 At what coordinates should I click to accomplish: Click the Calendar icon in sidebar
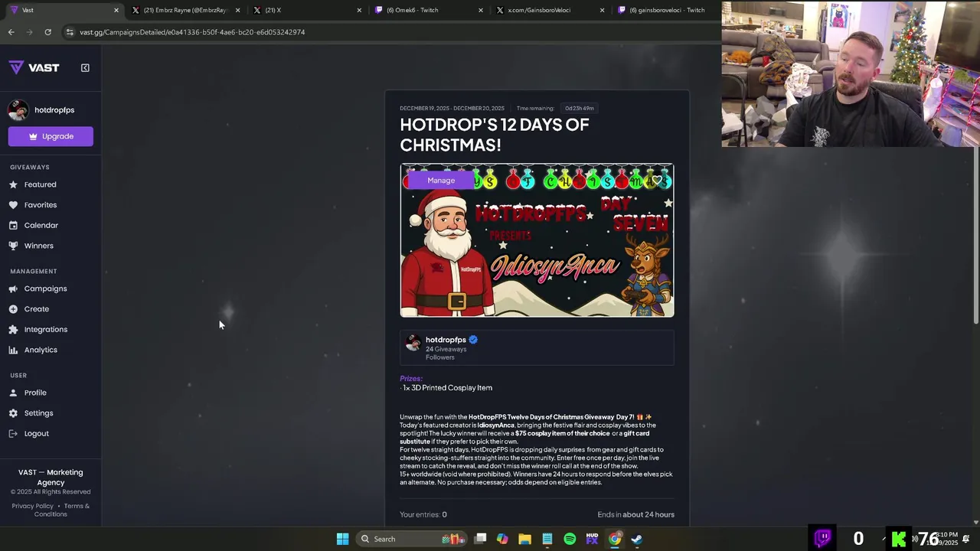[13, 225]
